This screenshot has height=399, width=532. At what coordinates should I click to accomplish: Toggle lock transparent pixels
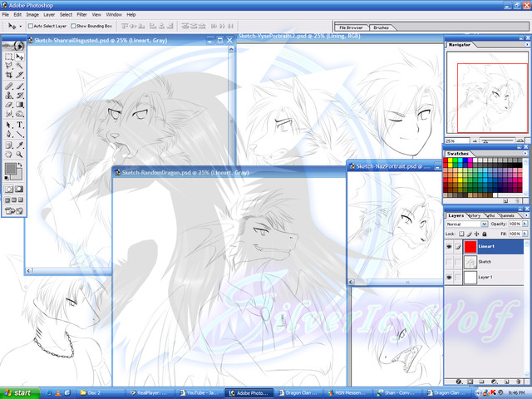click(461, 234)
